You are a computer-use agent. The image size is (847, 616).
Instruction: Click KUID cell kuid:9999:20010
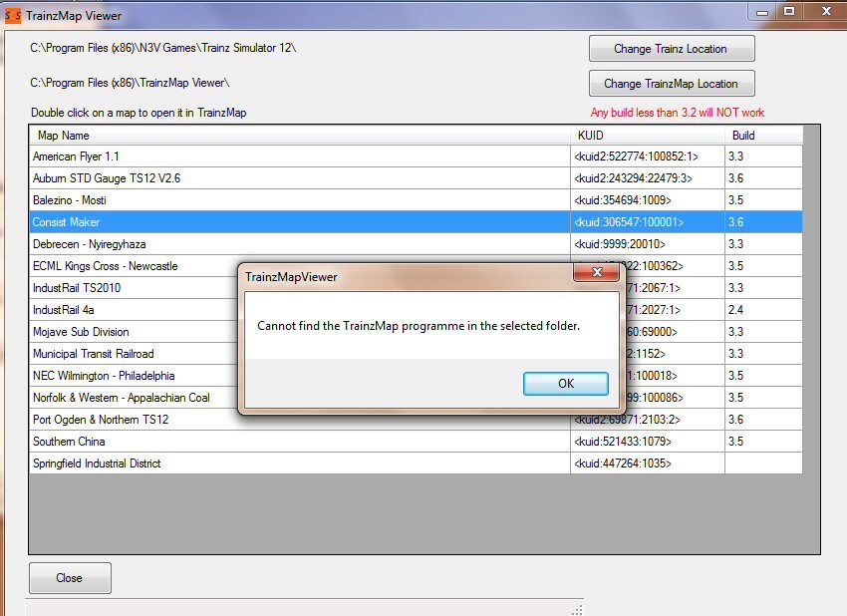click(648, 243)
